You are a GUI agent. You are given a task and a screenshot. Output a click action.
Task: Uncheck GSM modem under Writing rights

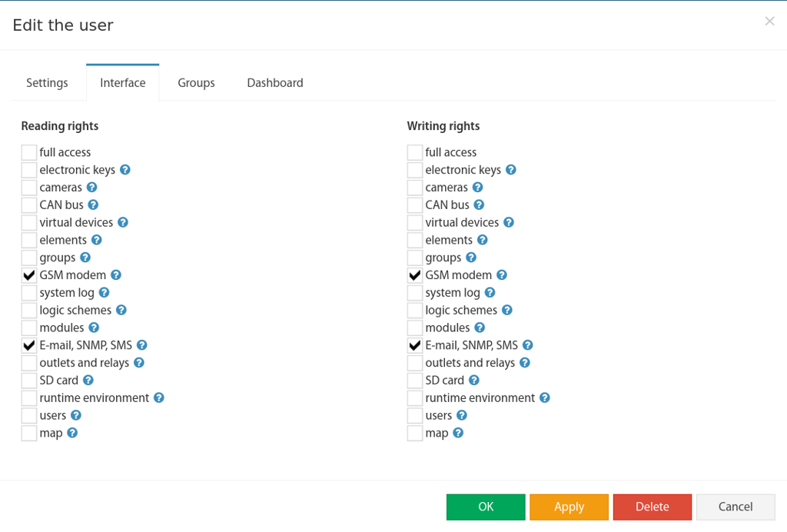coord(415,275)
